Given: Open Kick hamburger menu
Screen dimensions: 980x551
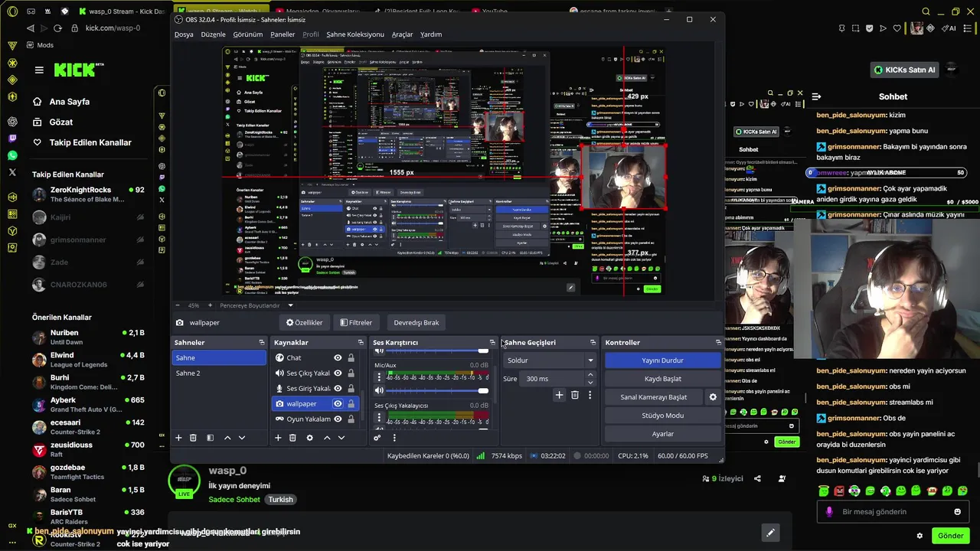Looking at the screenshot, I should click(39, 70).
